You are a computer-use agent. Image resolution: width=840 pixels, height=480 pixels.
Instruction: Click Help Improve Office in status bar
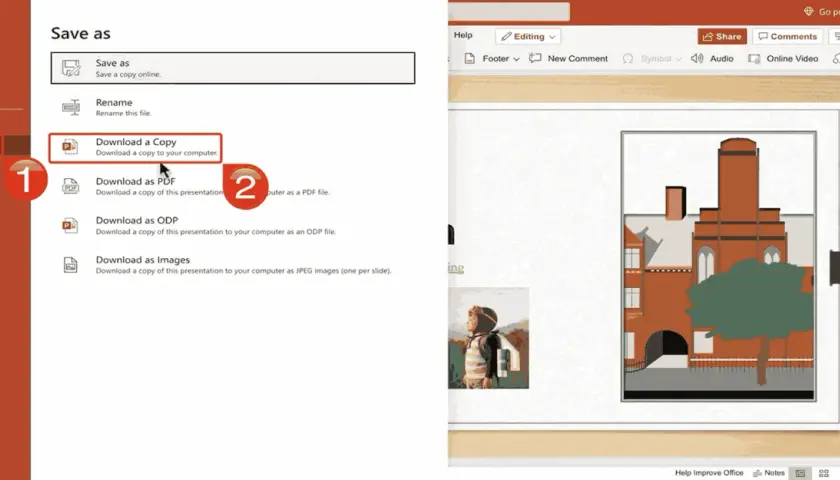[x=709, y=472]
